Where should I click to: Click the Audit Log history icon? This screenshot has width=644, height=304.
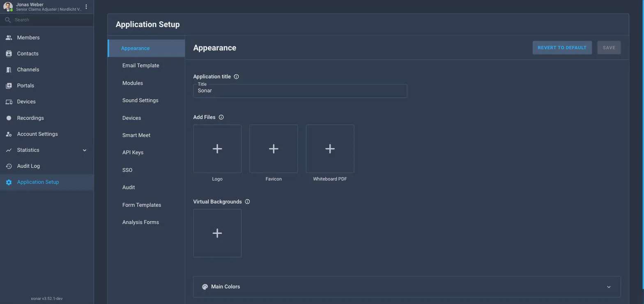tap(9, 166)
